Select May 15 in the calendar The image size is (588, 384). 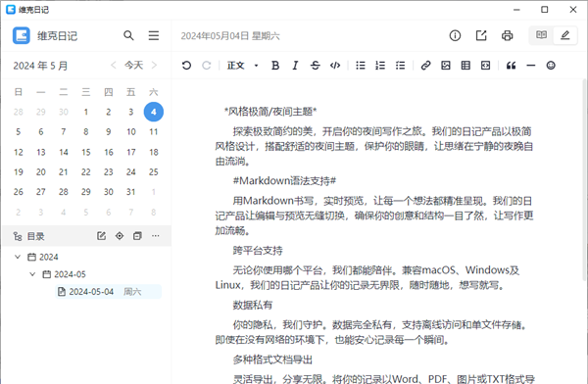pyautogui.click(x=86, y=152)
